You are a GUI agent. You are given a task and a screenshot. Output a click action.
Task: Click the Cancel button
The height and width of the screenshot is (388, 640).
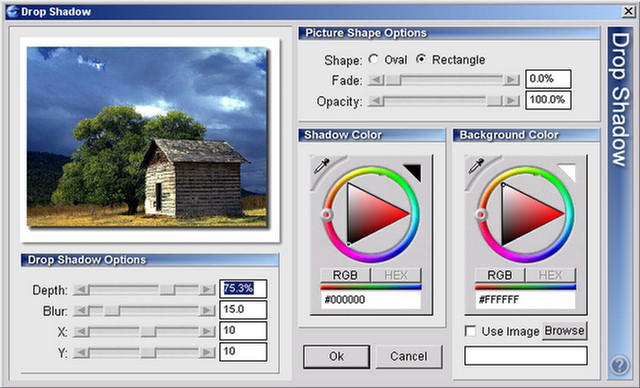click(x=409, y=357)
